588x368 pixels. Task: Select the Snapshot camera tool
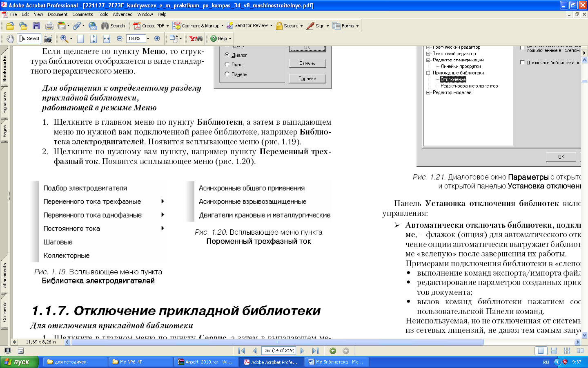48,38
